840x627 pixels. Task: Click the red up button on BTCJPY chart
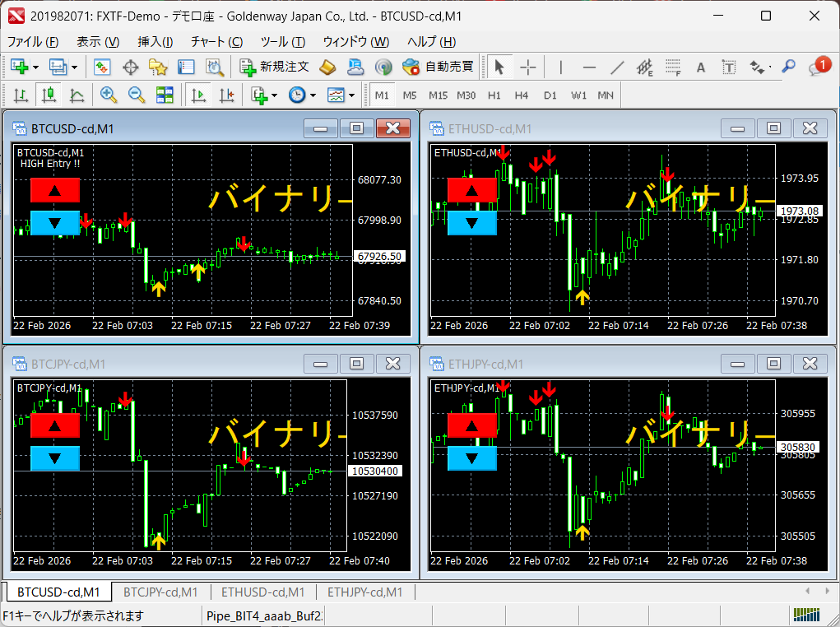[x=55, y=425]
